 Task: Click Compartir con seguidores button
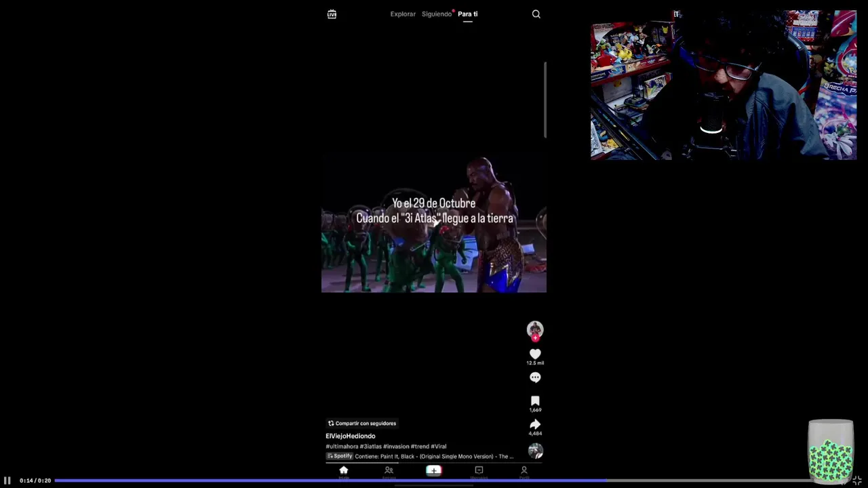point(362,423)
